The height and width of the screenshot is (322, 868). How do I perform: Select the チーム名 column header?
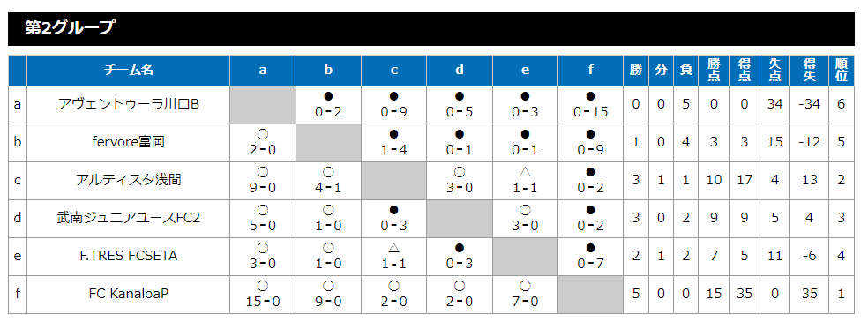click(129, 71)
